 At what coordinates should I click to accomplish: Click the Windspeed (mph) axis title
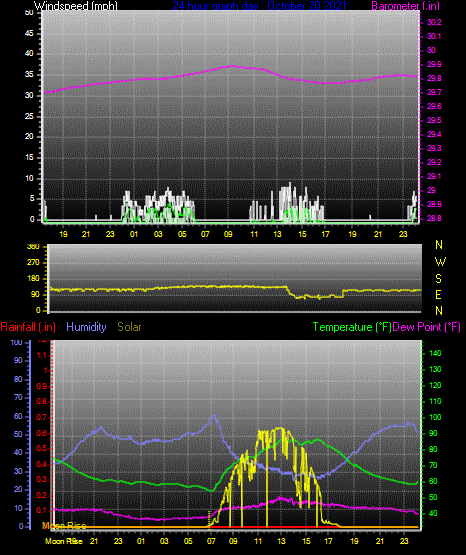pos(75,5)
